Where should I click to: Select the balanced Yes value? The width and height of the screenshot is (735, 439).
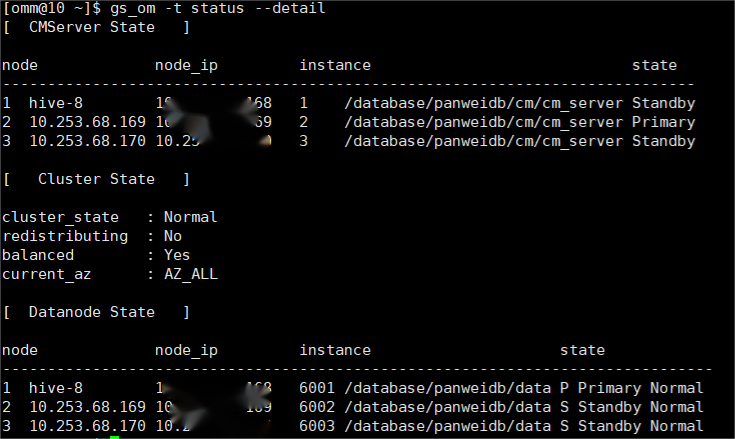[x=176, y=255]
